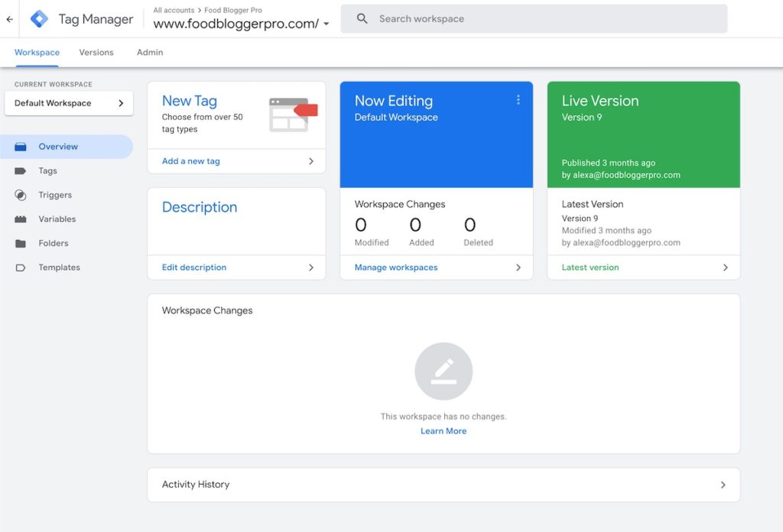Click the Learn More link

tap(443, 431)
